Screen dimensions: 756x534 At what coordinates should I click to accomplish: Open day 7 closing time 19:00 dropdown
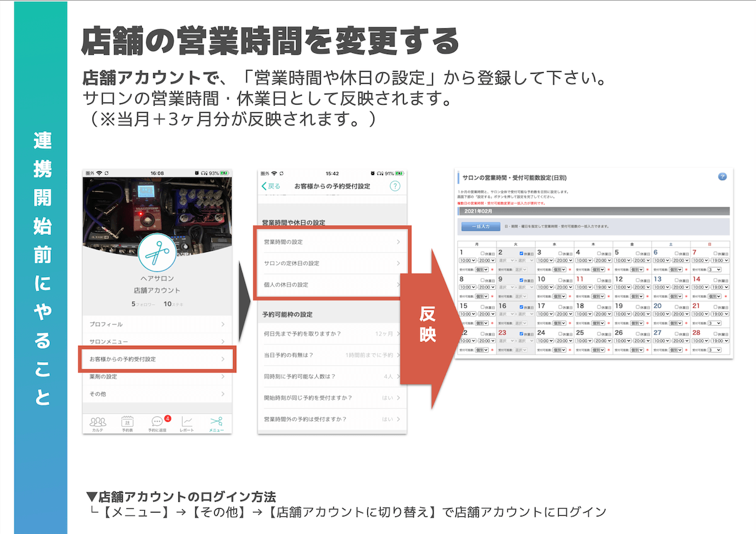719,260
